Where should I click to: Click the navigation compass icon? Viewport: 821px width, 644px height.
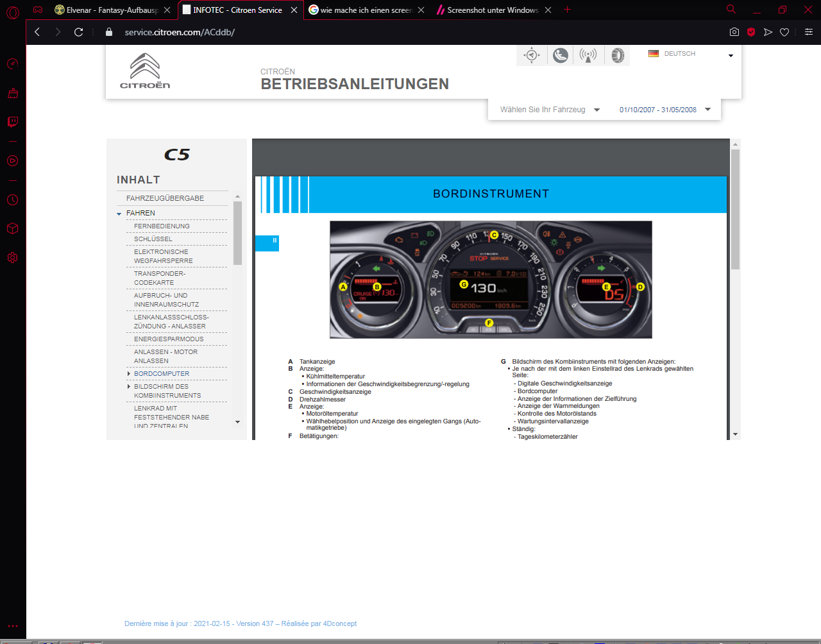coord(532,55)
